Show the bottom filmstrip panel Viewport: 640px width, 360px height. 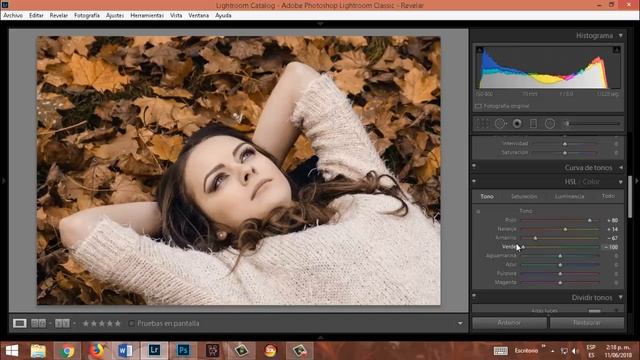pos(320,338)
